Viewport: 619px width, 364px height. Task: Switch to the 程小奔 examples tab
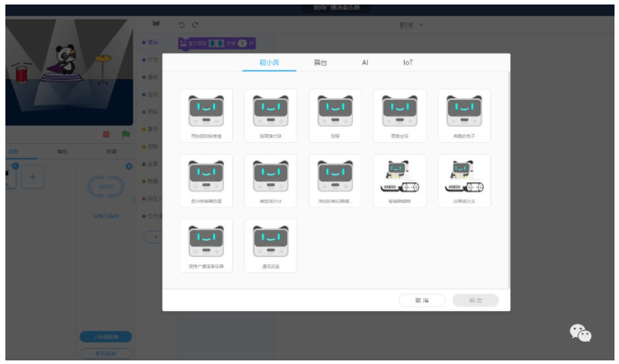click(x=269, y=62)
